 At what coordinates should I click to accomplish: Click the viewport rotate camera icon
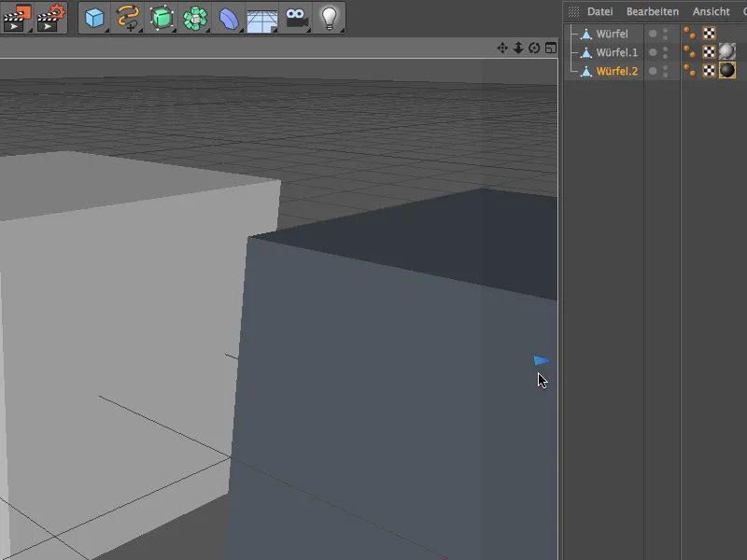[x=534, y=49]
